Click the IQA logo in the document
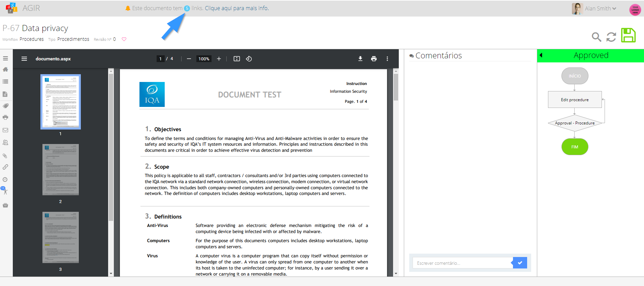 pyautogui.click(x=152, y=94)
